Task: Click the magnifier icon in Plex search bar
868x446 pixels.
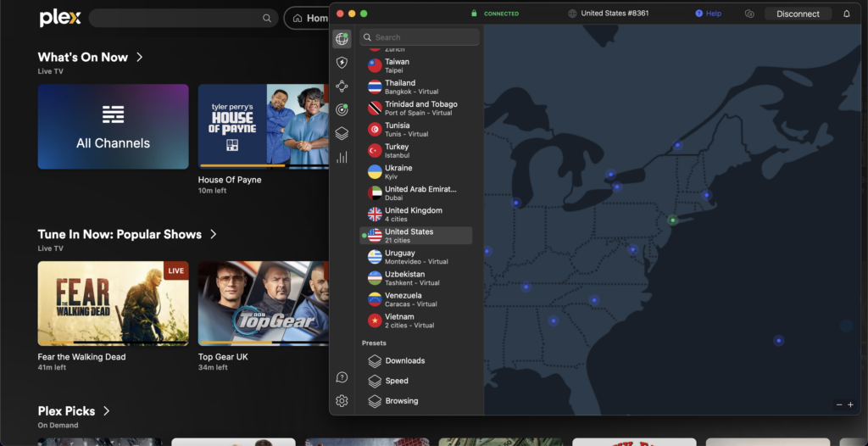Action: (267, 19)
